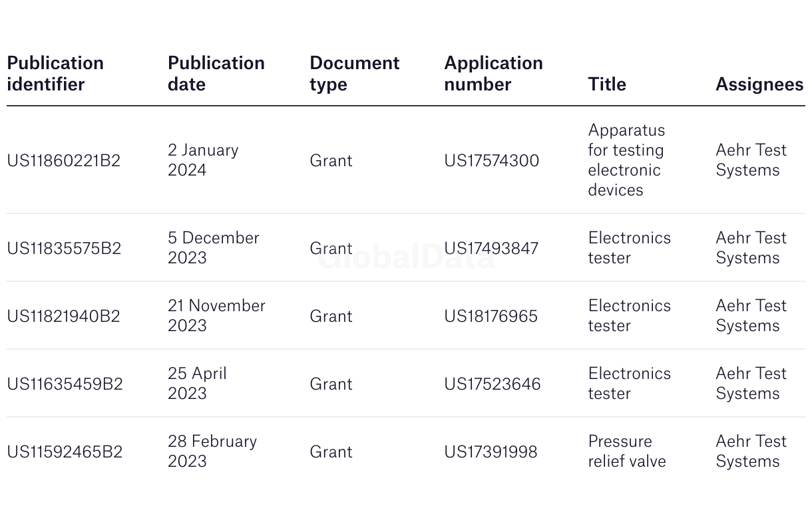Open publication US11821940B2
Viewport: 812px width, 512px height.
pyautogui.click(x=64, y=317)
